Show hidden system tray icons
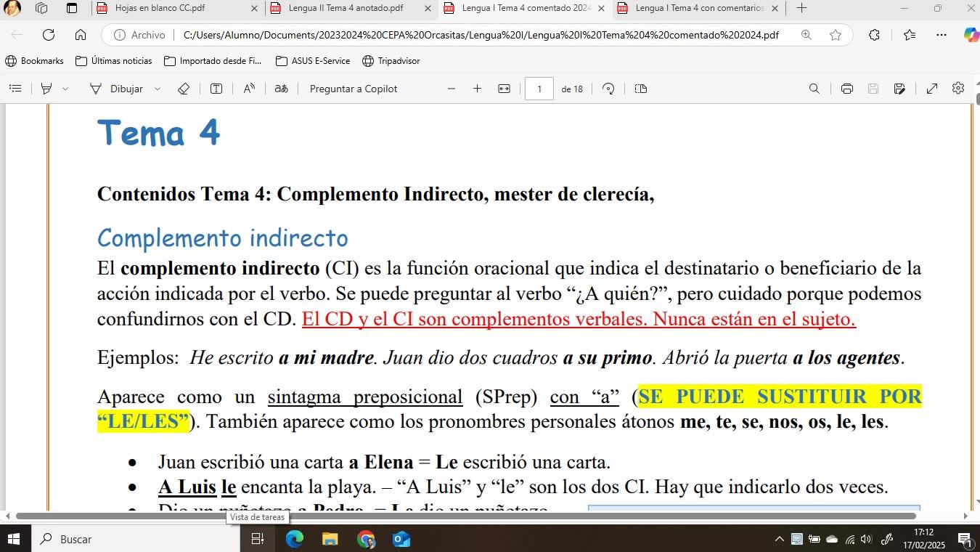The height and width of the screenshot is (552, 980). (x=779, y=540)
